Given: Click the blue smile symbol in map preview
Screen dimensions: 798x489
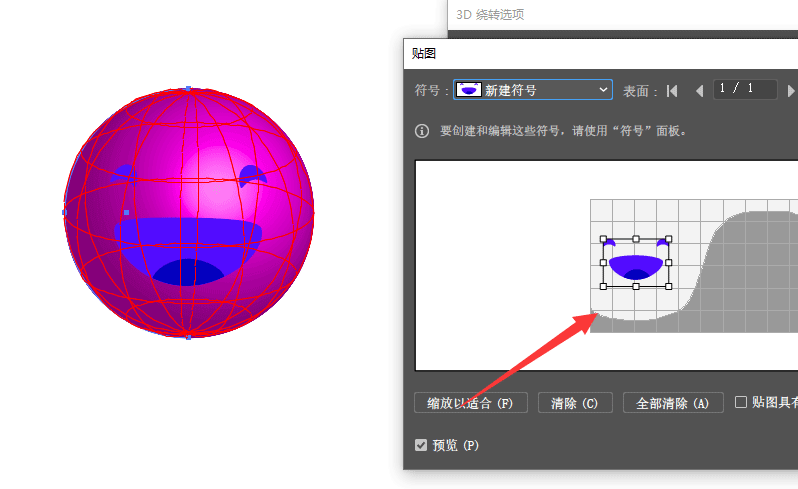Looking at the screenshot, I should click(636, 266).
